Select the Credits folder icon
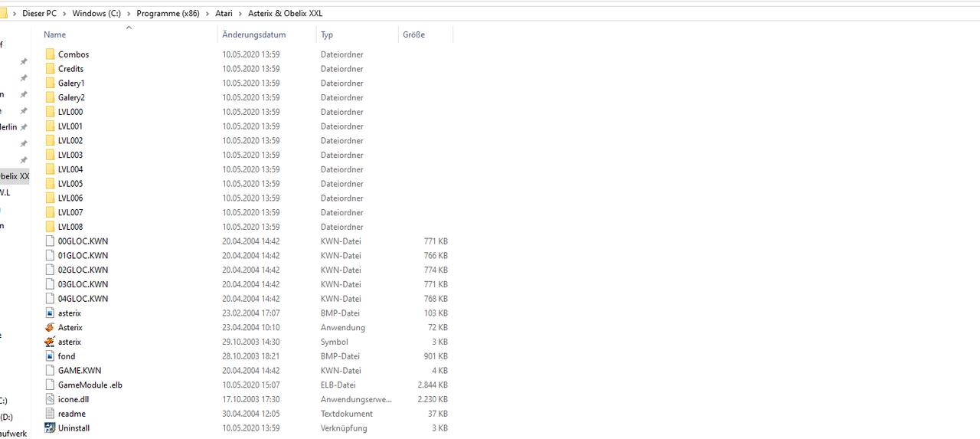 click(x=50, y=69)
